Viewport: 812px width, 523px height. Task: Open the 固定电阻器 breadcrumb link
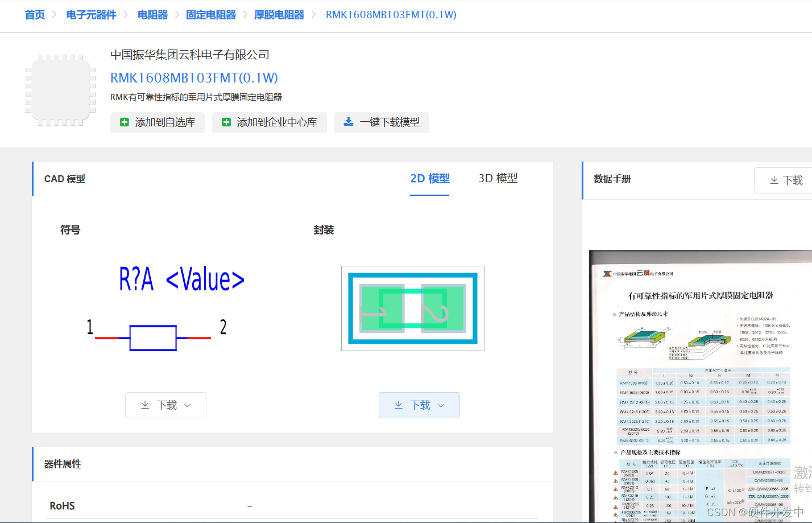[211, 15]
